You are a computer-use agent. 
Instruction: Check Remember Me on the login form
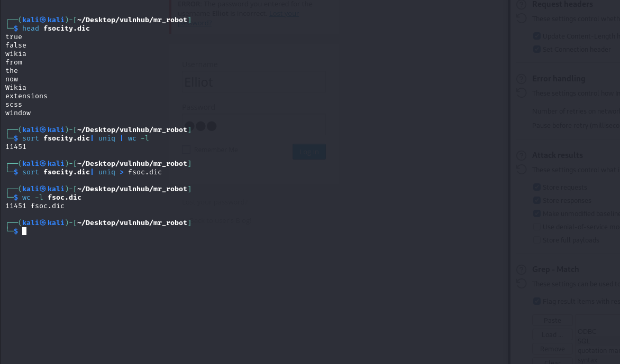(x=186, y=150)
